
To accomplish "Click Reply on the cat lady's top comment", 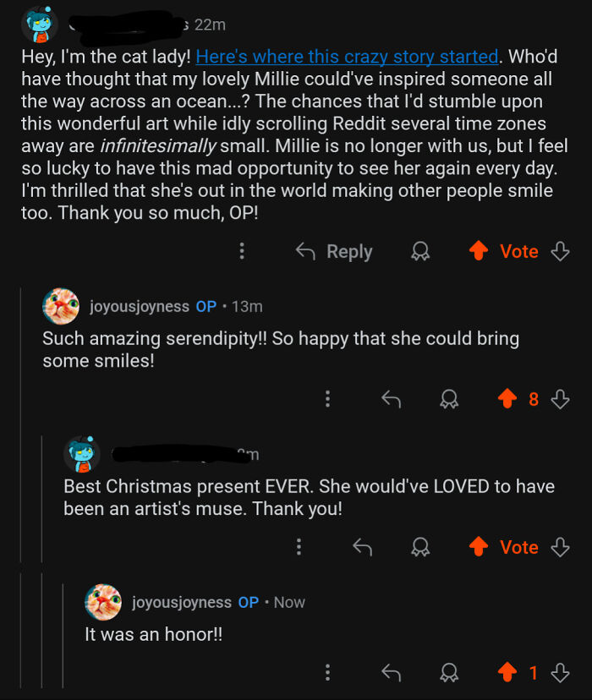I will (333, 251).
